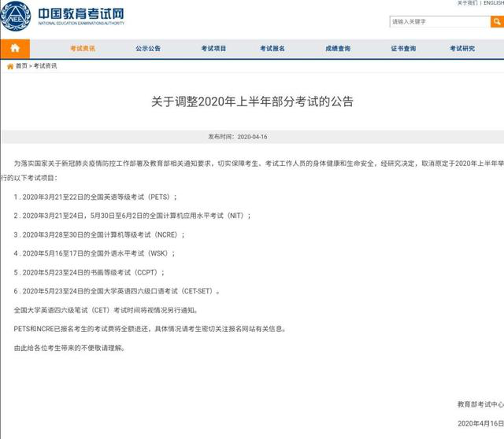Select the 考试报名 menu item

coord(272,49)
